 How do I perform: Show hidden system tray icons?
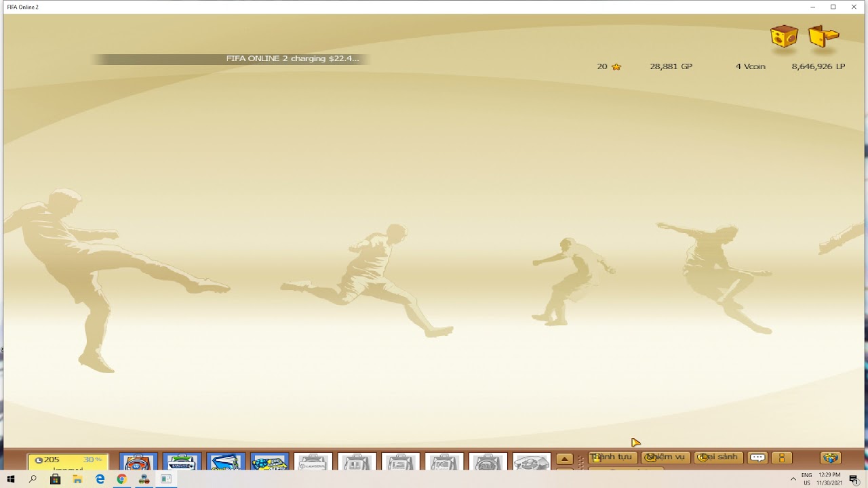(793, 479)
